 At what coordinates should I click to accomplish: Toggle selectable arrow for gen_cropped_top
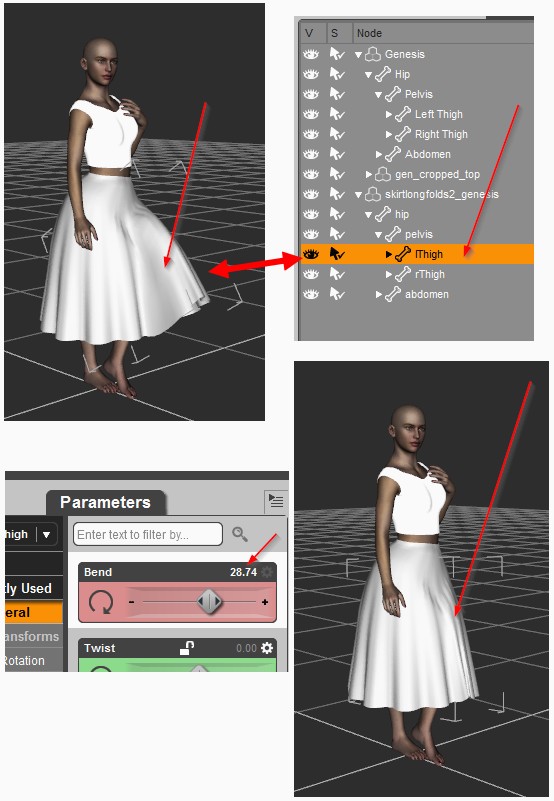(x=337, y=174)
